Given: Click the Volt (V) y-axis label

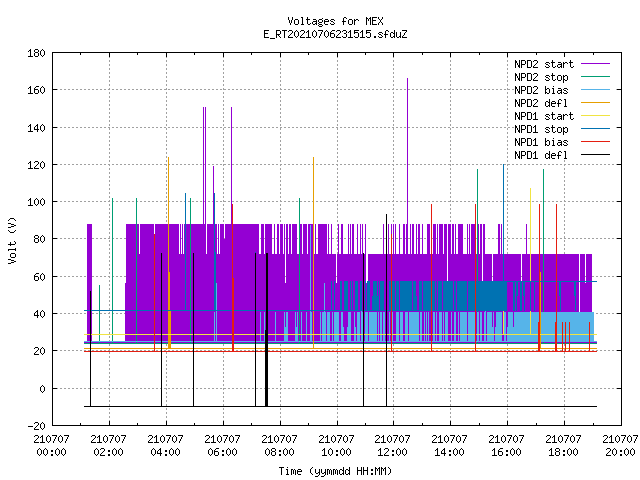Looking at the screenshot, I should point(13,240).
